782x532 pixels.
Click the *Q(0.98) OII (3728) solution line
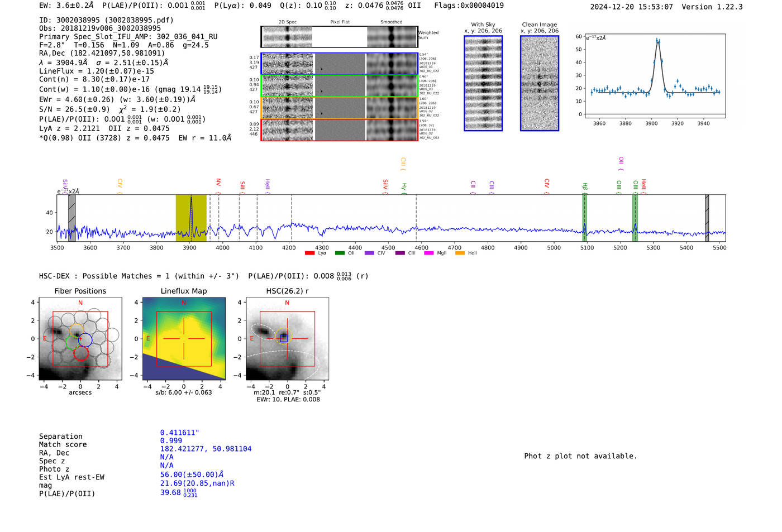click(x=135, y=138)
